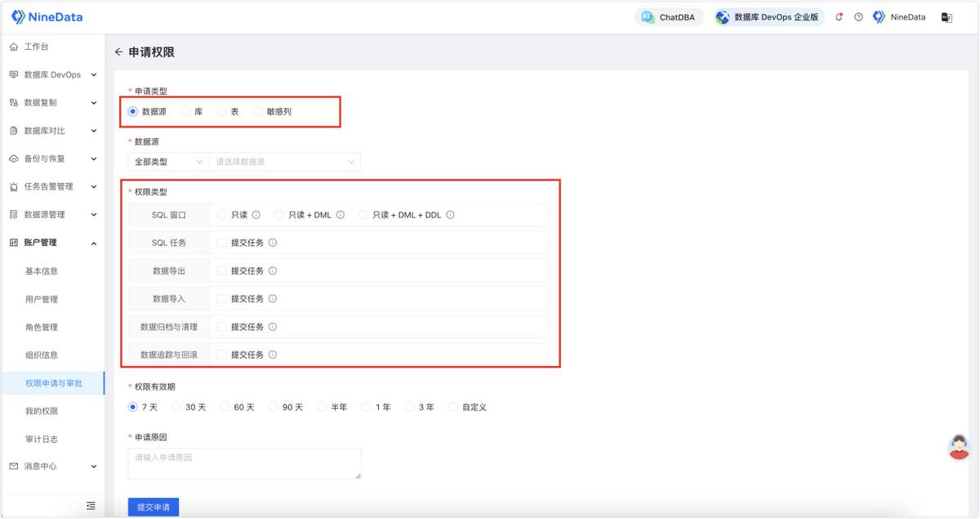Image resolution: width=980 pixels, height=519 pixels.
Task: Expand 数据库对比 sidebar menu
Action: coord(94,131)
